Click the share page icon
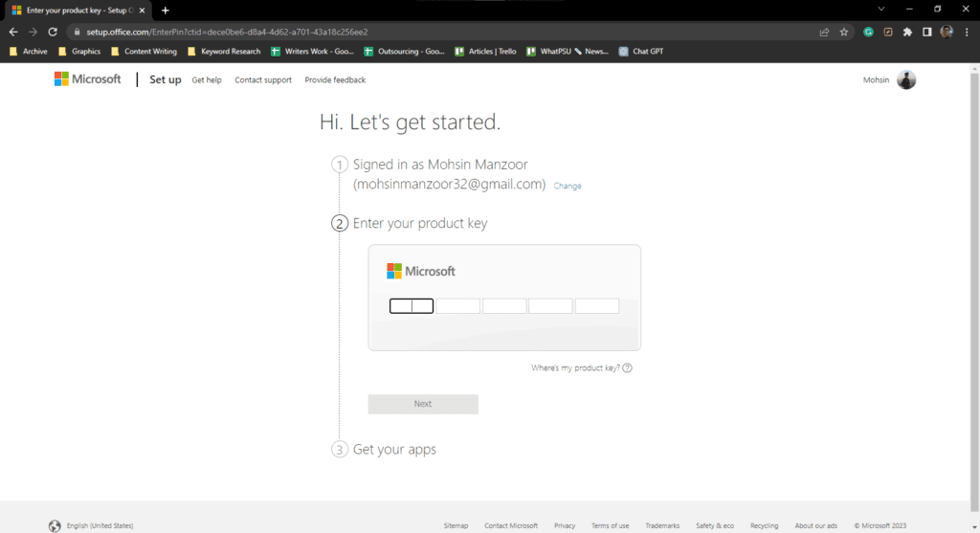The image size is (980, 533). [x=824, y=32]
